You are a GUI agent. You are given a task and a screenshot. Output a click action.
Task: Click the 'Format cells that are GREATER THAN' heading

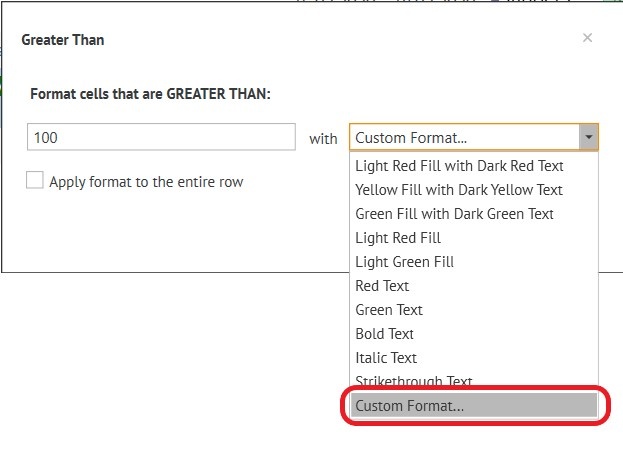click(151, 93)
